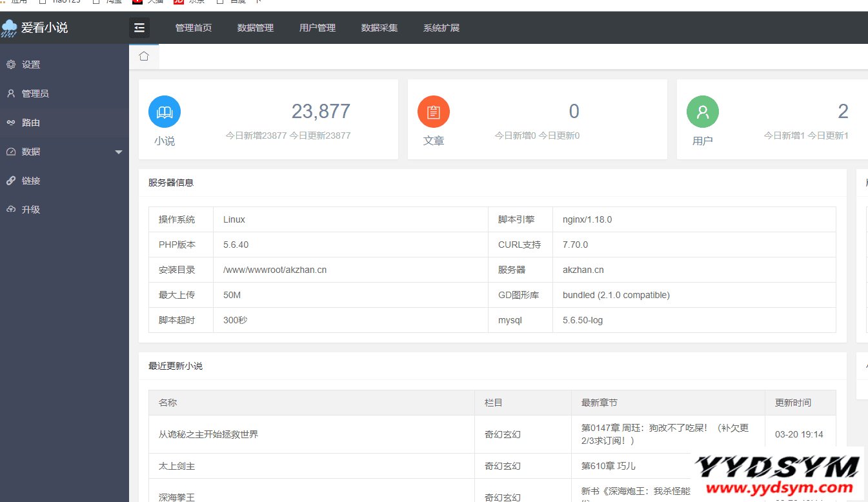
Task: Click the 路由 icon in sidebar
Action: click(11, 123)
